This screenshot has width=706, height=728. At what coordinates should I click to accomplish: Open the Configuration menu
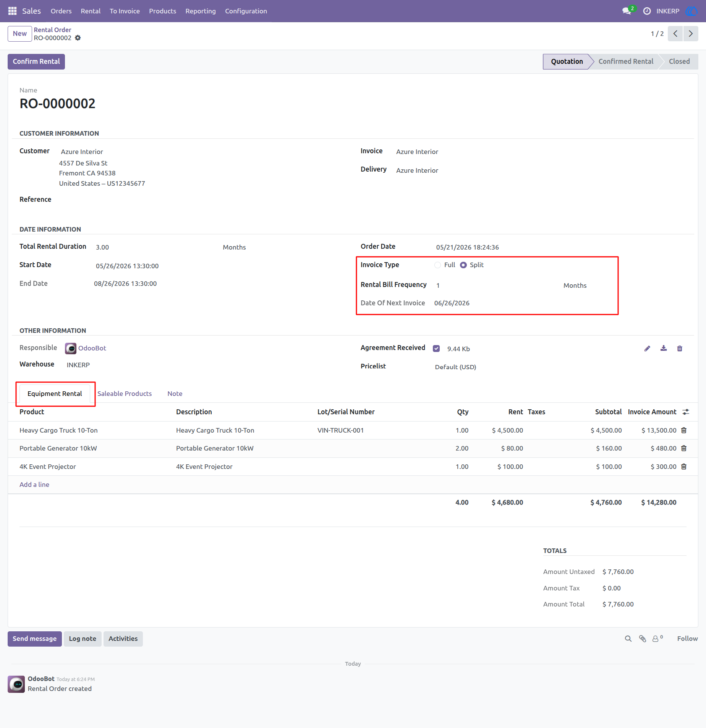[246, 11]
